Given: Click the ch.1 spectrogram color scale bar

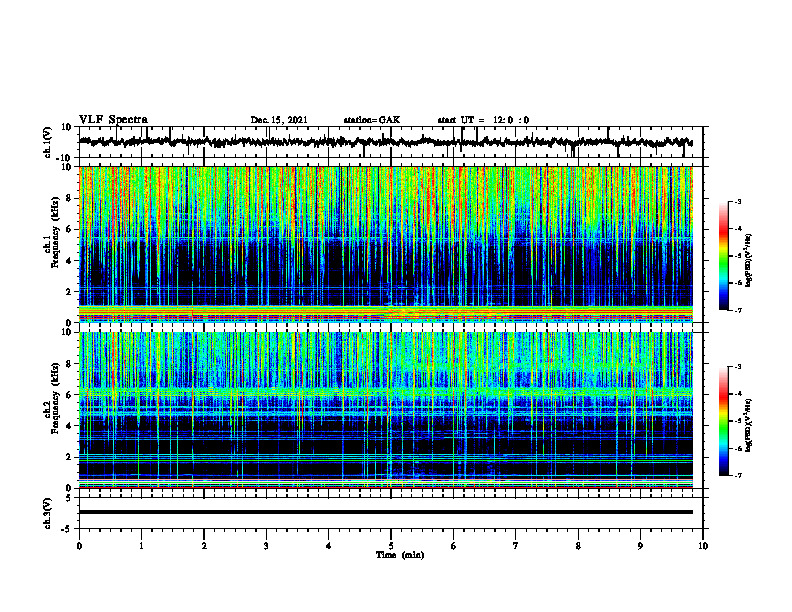Looking at the screenshot, I should (724, 256).
